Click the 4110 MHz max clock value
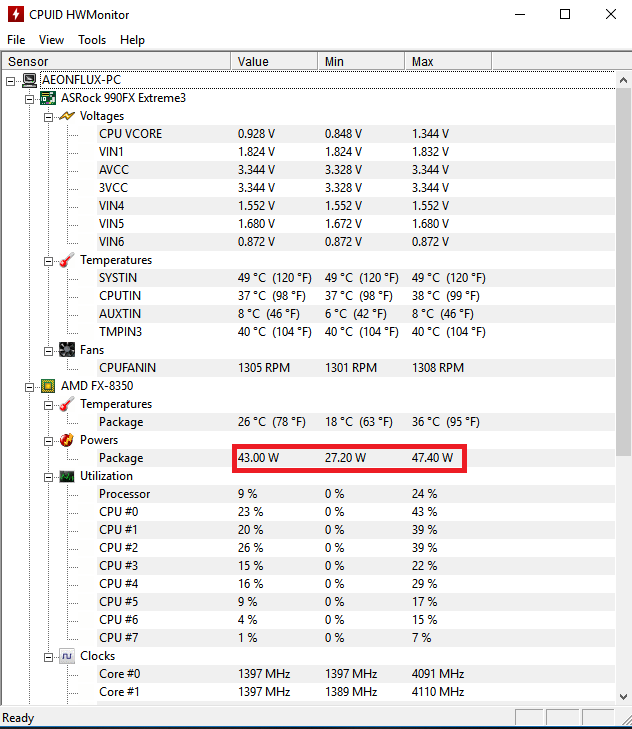The image size is (632, 729). (438, 692)
